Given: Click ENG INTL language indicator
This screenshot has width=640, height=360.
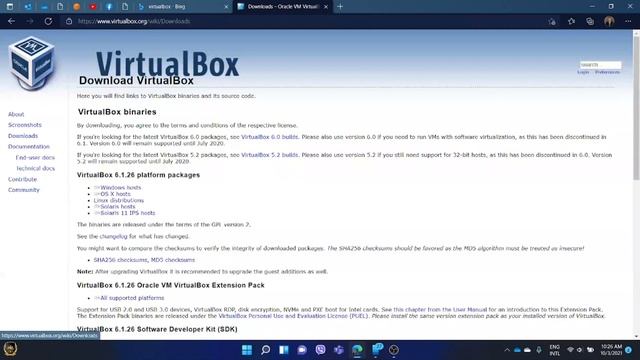Looking at the screenshot, I should coord(554,350).
